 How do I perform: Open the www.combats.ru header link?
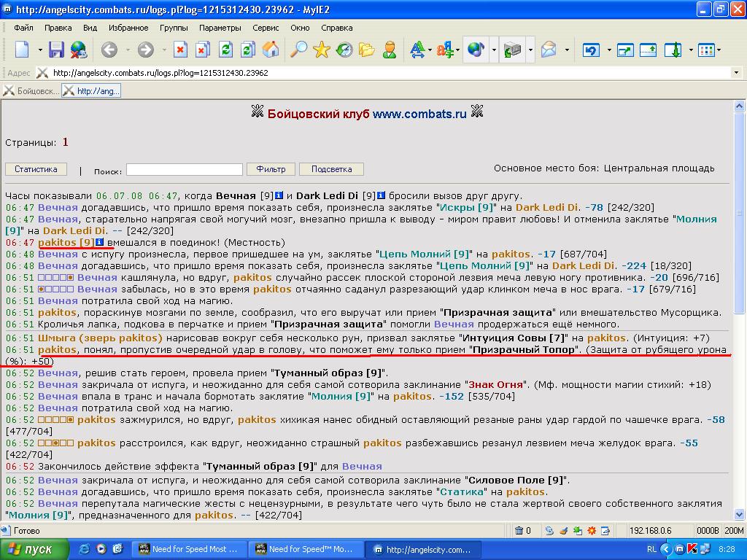[419, 114]
